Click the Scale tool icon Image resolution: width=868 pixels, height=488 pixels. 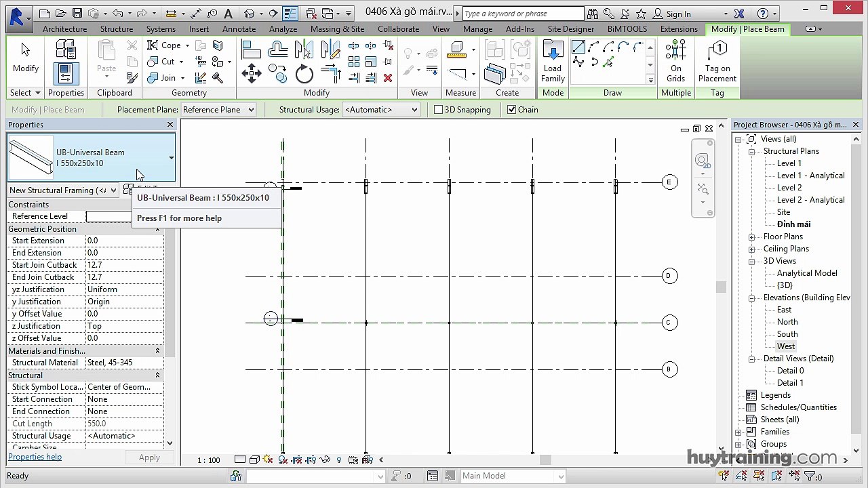(x=371, y=62)
